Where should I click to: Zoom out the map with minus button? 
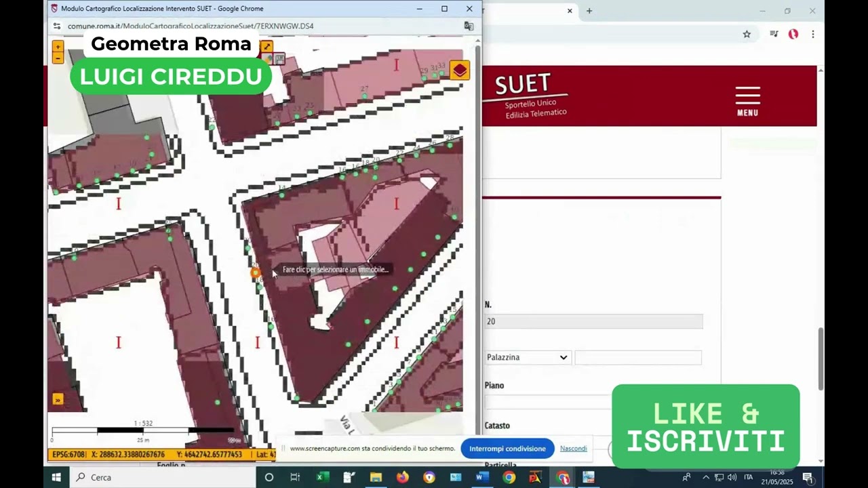[58, 58]
